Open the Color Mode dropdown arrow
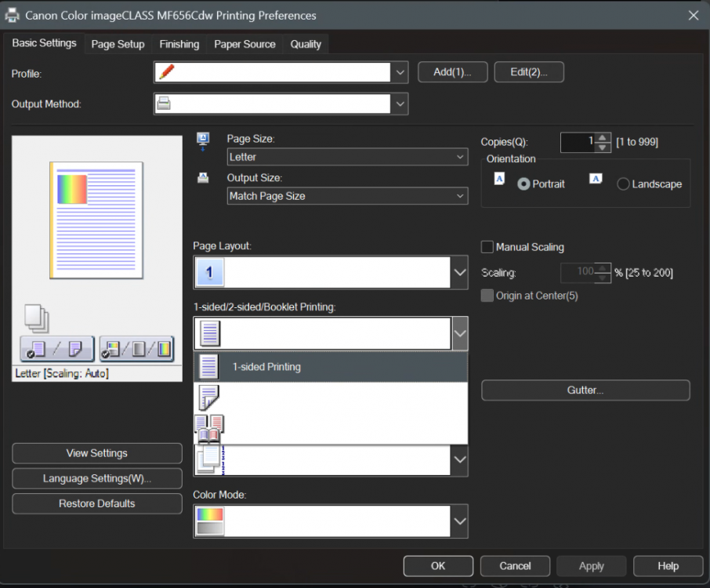 [460, 521]
